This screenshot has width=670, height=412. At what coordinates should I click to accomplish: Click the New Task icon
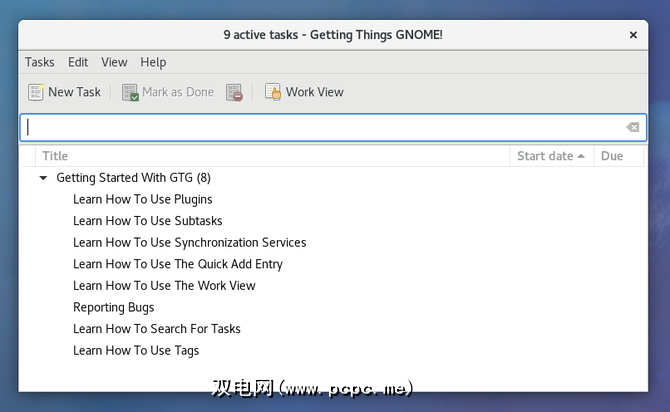coord(36,92)
